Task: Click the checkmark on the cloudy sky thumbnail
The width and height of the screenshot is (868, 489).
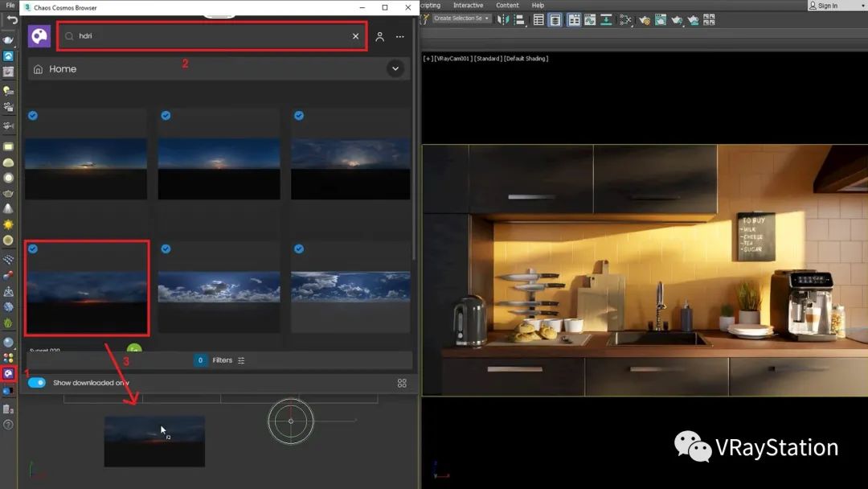Action: tap(166, 249)
